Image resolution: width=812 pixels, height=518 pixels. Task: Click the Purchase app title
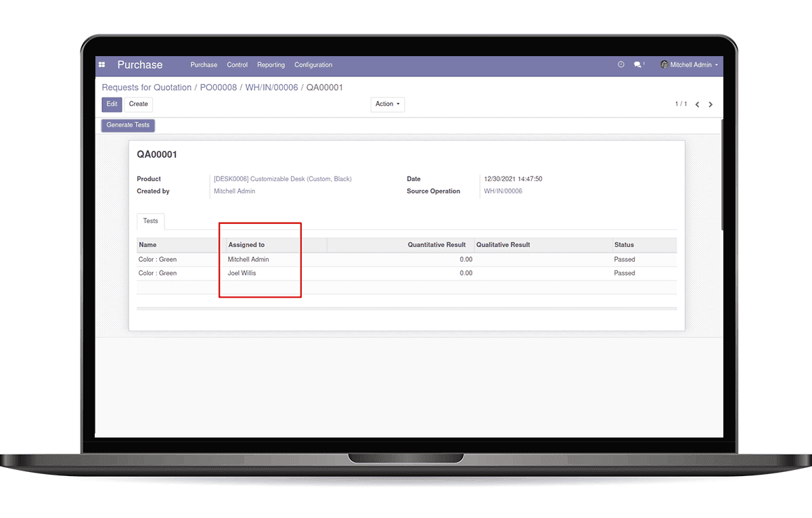pos(140,65)
